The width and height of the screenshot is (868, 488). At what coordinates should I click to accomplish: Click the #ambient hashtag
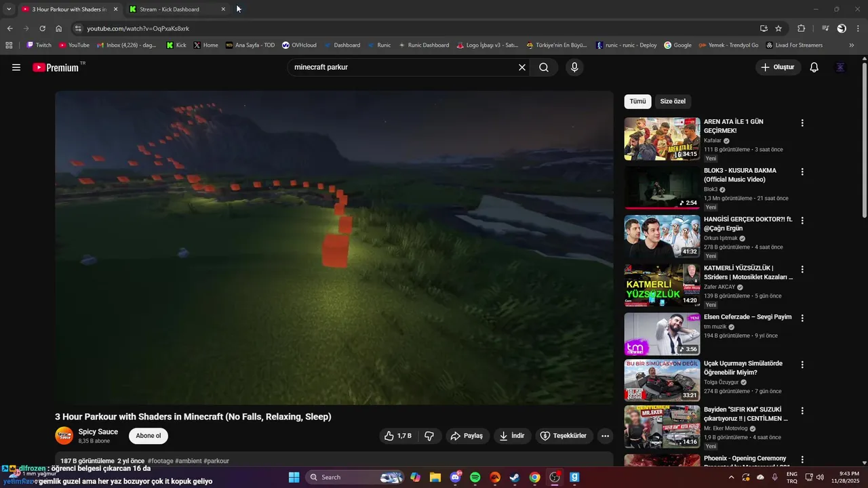click(x=188, y=461)
